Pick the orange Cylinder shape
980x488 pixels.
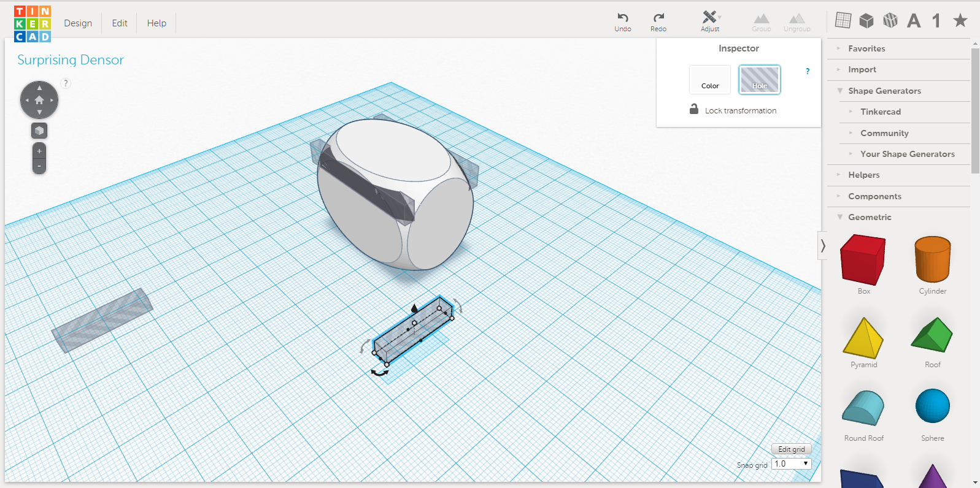click(933, 260)
